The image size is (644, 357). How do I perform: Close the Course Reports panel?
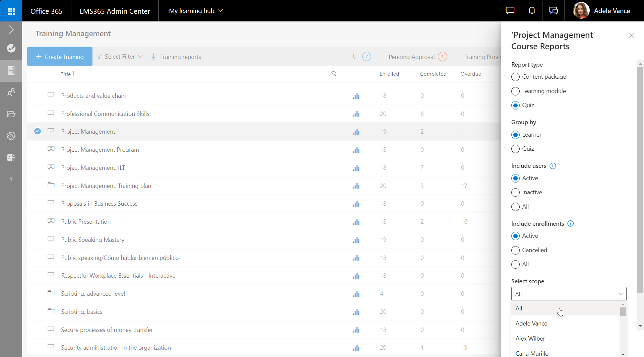[x=631, y=35]
